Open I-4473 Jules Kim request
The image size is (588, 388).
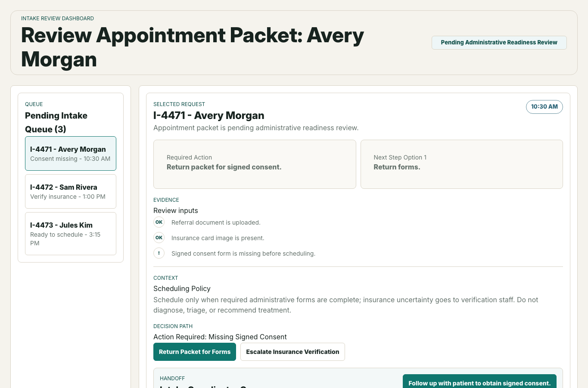tap(71, 234)
